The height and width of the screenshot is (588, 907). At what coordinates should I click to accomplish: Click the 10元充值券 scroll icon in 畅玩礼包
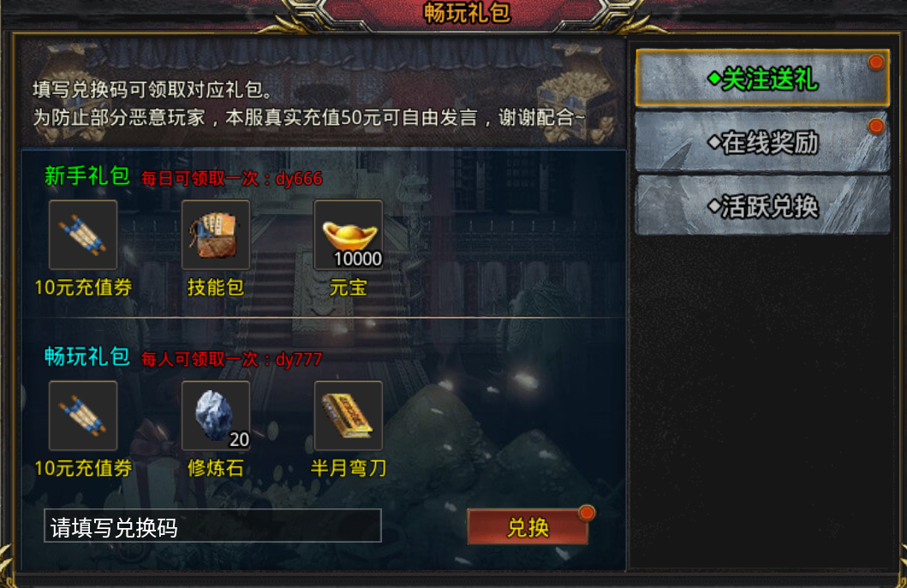pos(83,415)
